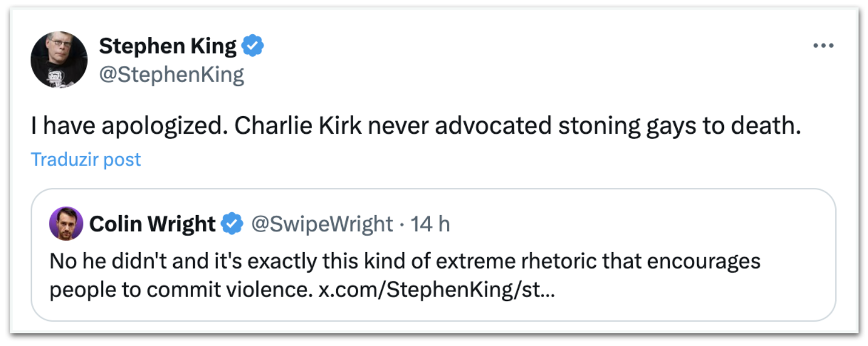Visit the @SwipeWright handle
Image resolution: width=868 pixels, height=346 pixels.
322,224
